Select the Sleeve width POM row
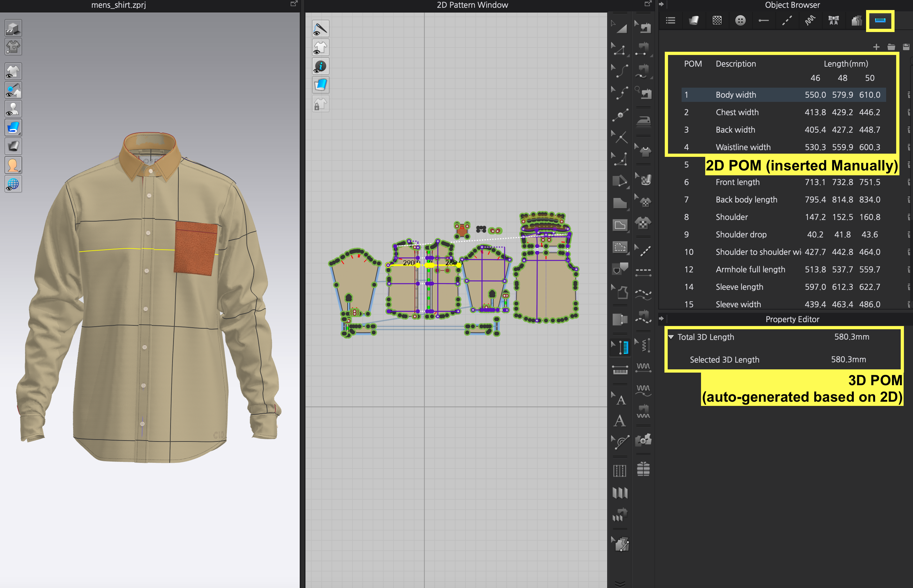Screen dimensions: 913x588 click(783, 304)
